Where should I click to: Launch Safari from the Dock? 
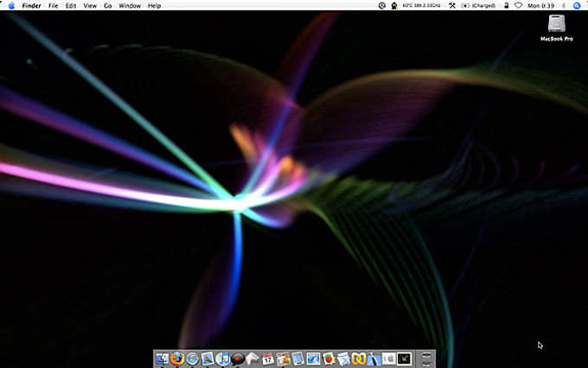192,359
